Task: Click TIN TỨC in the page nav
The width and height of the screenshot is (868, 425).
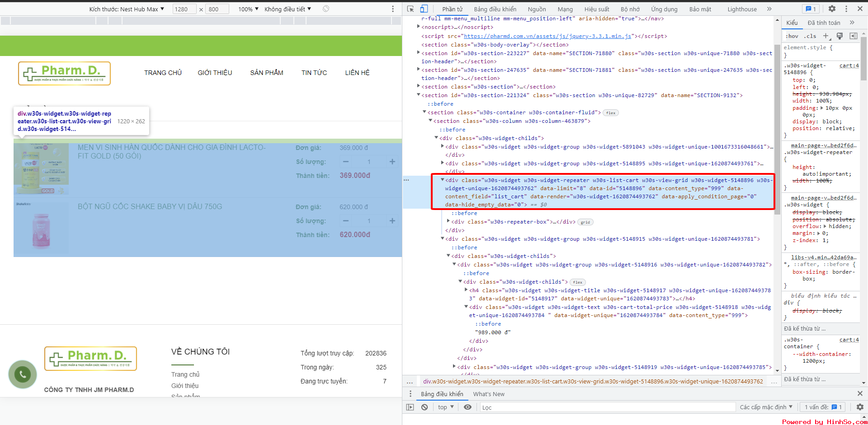Action: click(x=314, y=73)
